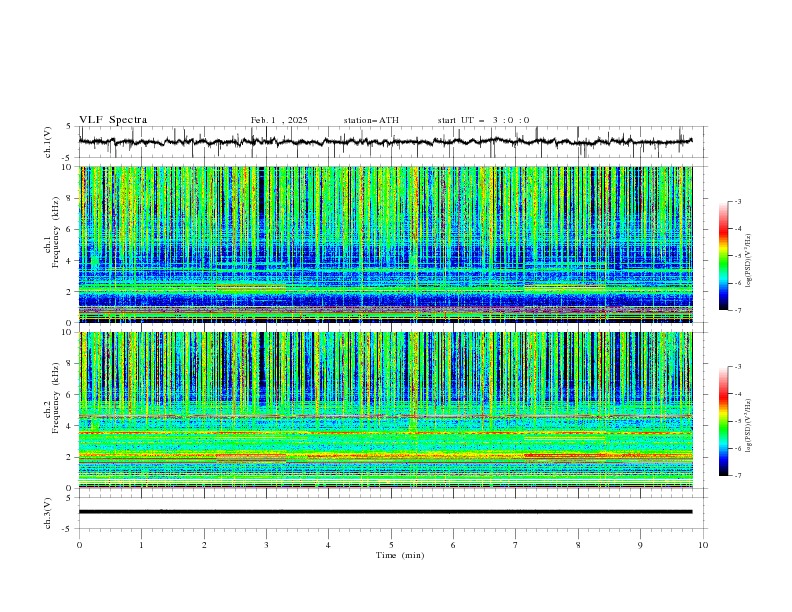Click the "ch.3(V)" axis label

click(48, 513)
